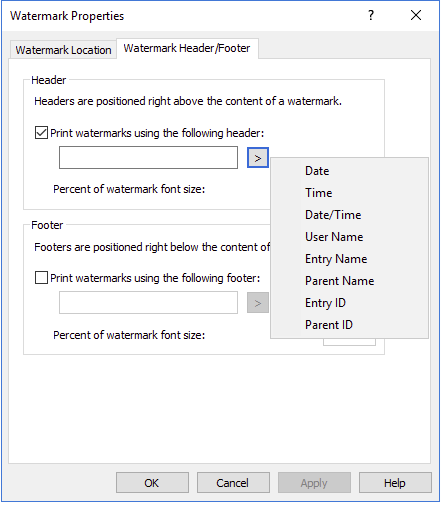Open Help from the bottom button
444x506 pixels.
click(x=395, y=483)
